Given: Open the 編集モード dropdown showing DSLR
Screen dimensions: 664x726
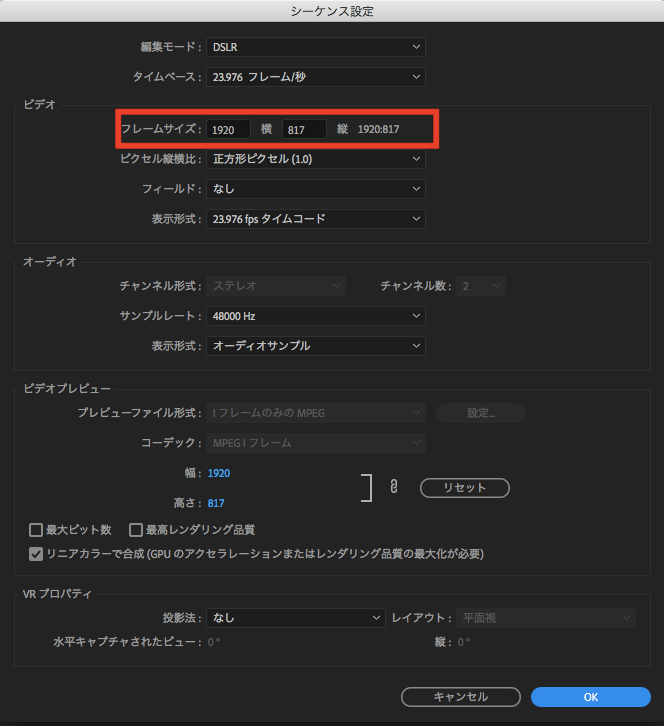Looking at the screenshot, I should 316,47.
